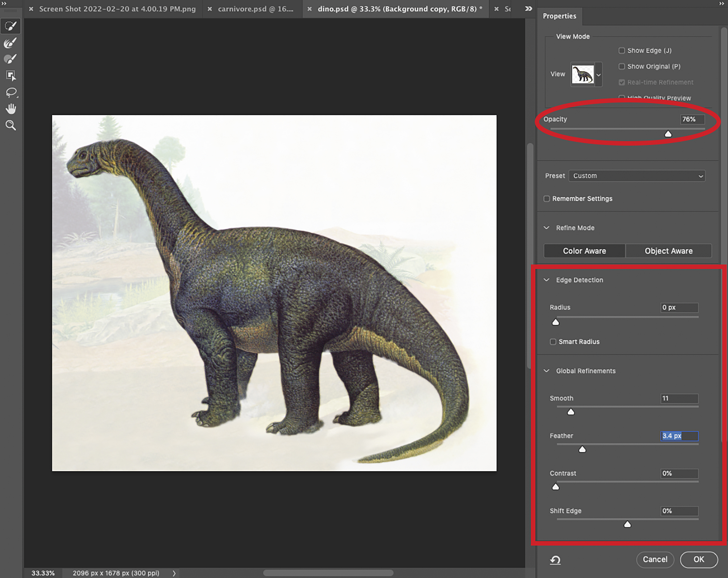
Task: Select the Object Selection tool
Action: [11, 75]
